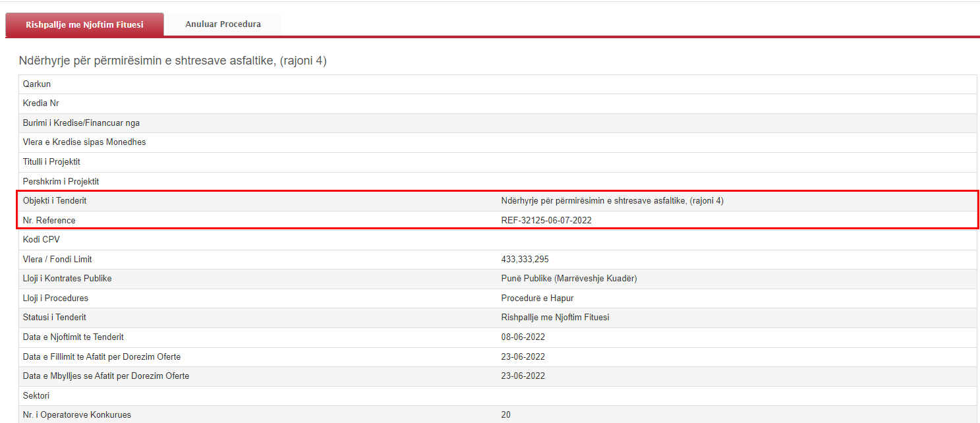Screen dimensions: 980x423
Task: Click the Data e Fillimit te Afatit label
Action: pyautogui.click(x=101, y=357)
